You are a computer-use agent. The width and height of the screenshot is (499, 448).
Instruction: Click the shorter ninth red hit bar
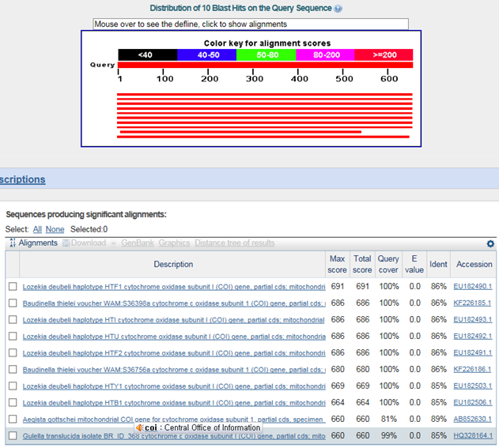240,132
